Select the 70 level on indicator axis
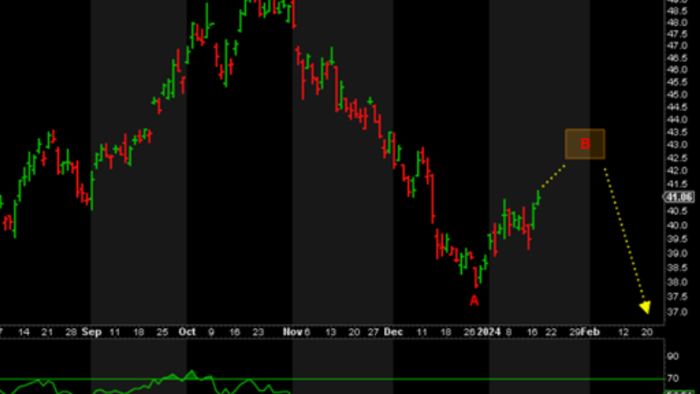Image resolution: width=700 pixels, height=394 pixels. 673,379
